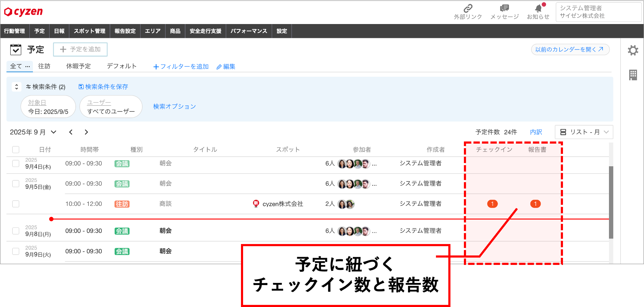Open the エリア menu
The width and height of the screenshot is (644, 307).
tap(153, 31)
